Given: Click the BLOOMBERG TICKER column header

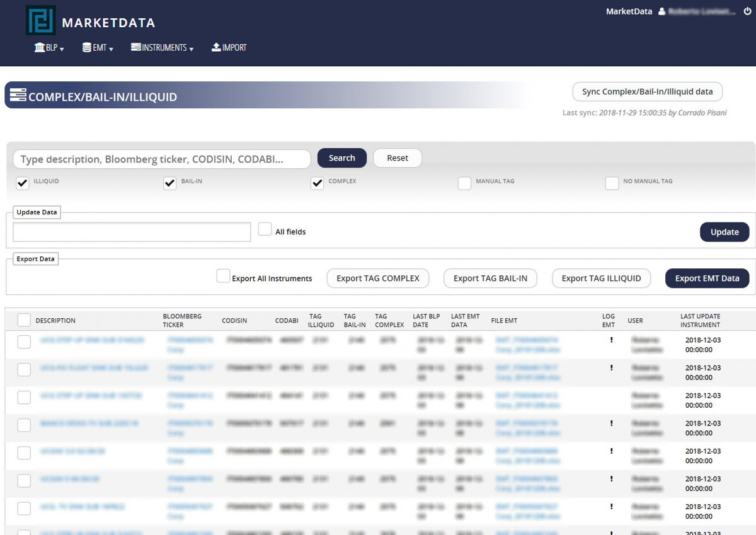Looking at the screenshot, I should tap(182, 321).
